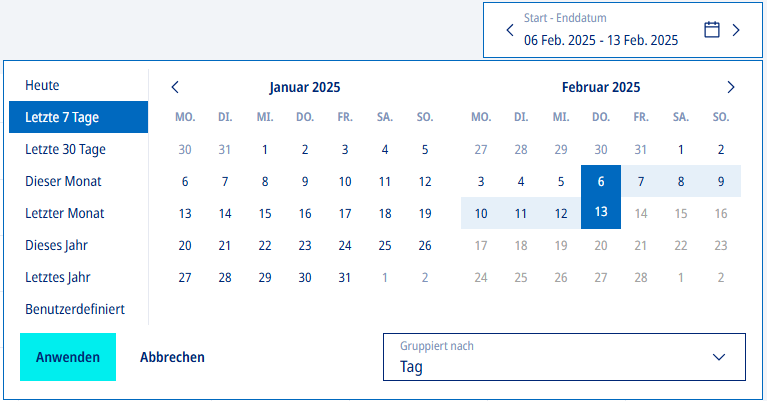Choose the Letzte 7 Tage preset
Screen dimensions: 767x401
point(62,117)
